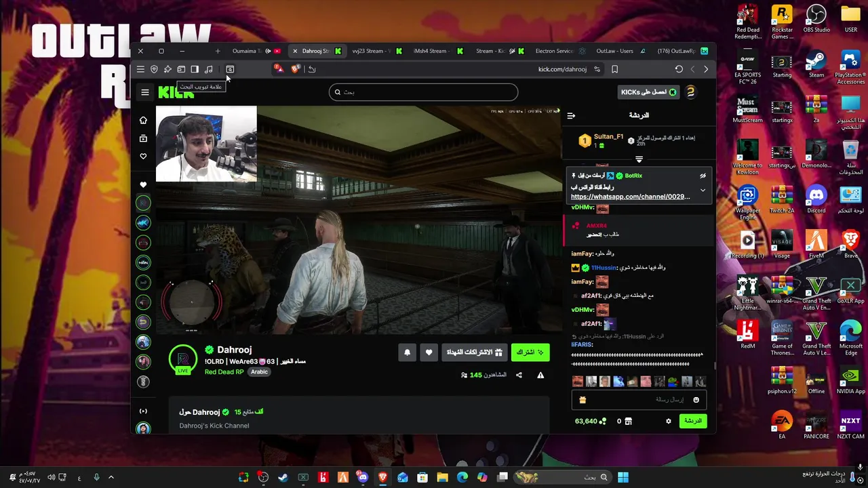Open the Brave desktop shortcut icon
The width and height of the screenshot is (868, 488).
pyautogui.click(x=850, y=245)
